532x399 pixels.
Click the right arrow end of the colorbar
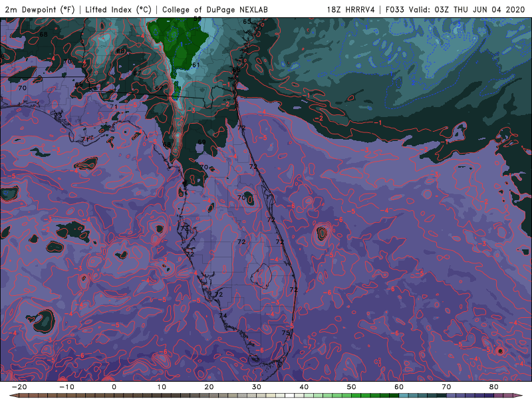(519, 396)
